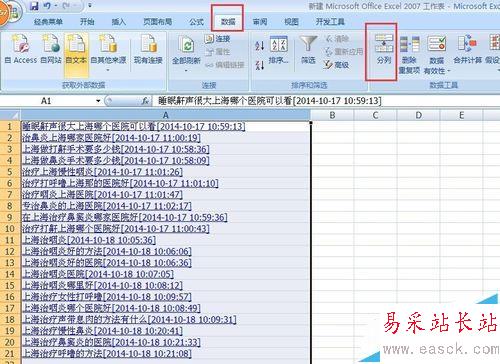Click the Connections (连接) button

coord(217,39)
